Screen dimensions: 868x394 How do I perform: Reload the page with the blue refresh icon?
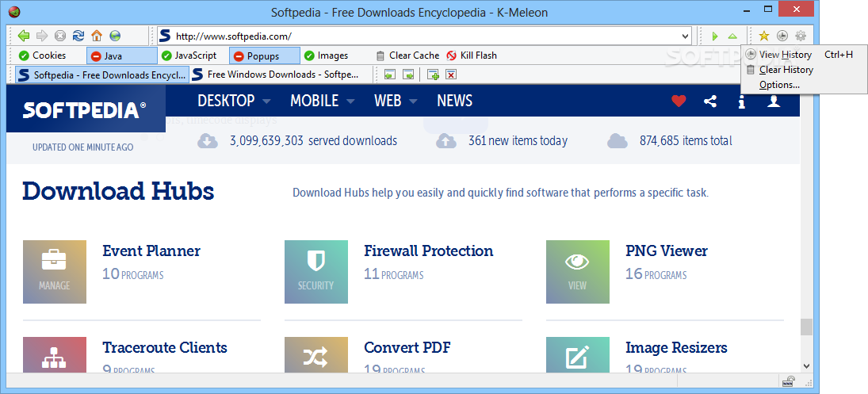(x=78, y=36)
